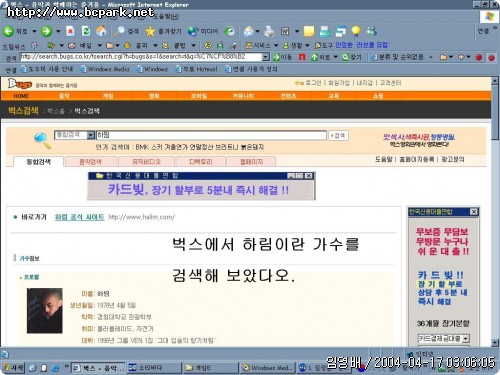Click the 고객센터 link at top

pyautogui.click(x=390, y=83)
